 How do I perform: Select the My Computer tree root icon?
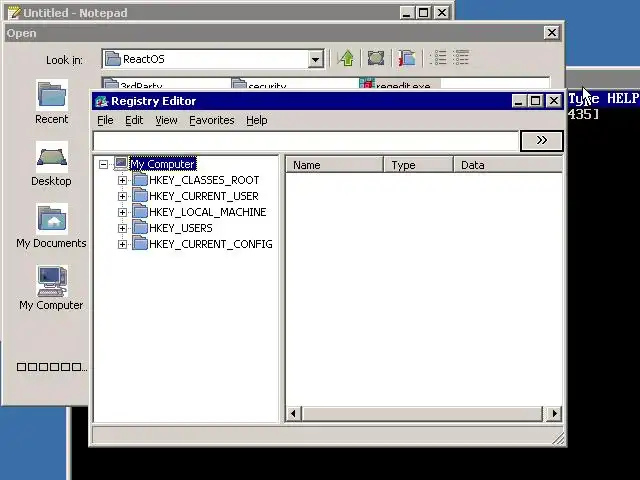coord(121,164)
